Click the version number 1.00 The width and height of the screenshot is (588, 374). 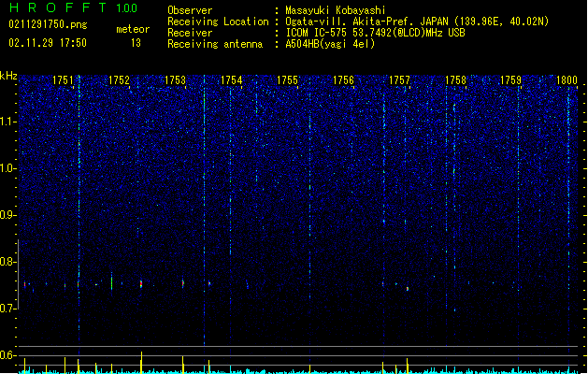(x=127, y=8)
